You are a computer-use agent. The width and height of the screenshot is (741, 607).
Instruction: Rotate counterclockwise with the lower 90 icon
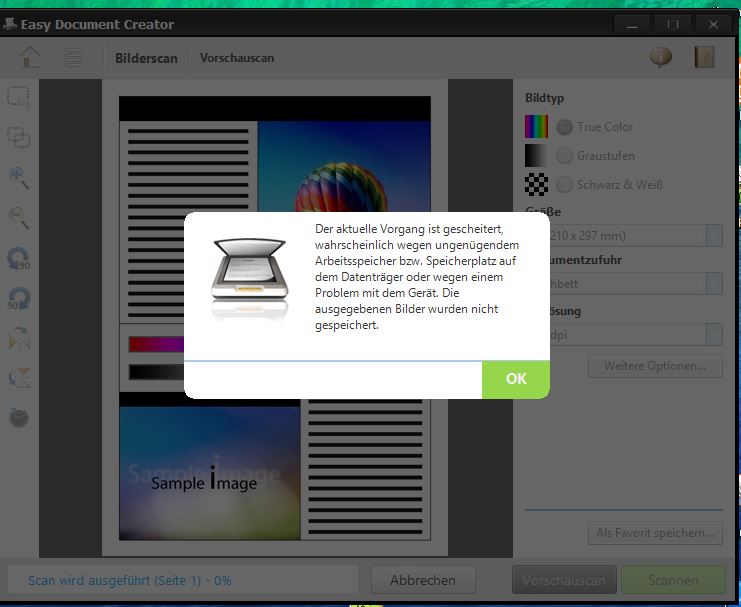(19, 298)
